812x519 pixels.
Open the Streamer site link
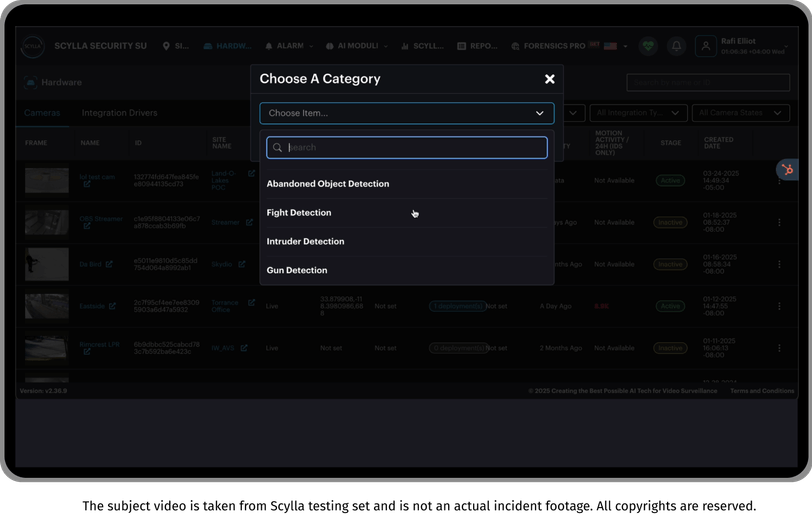(x=225, y=222)
